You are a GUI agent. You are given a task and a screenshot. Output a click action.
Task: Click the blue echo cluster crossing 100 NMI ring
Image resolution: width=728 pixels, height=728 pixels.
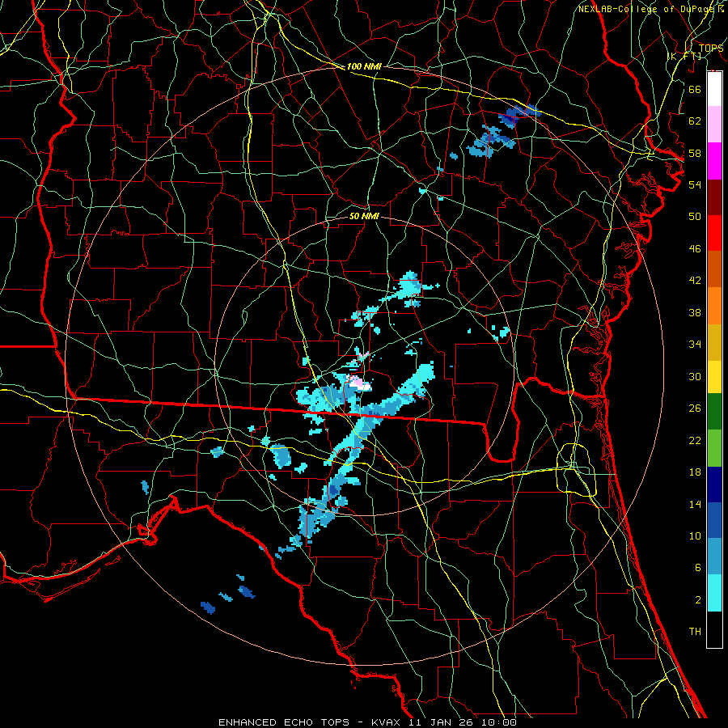tap(518, 114)
